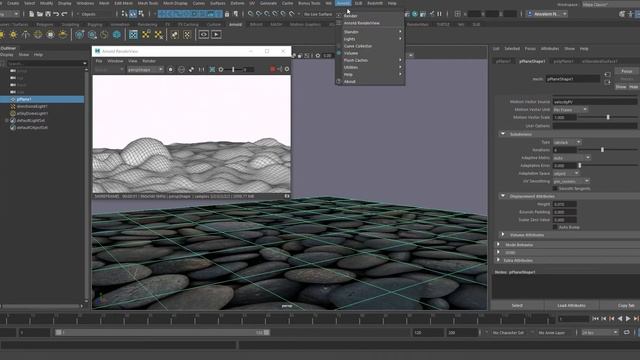
Task: Choose Render in Arnold menu
Action: pyautogui.click(x=350, y=16)
